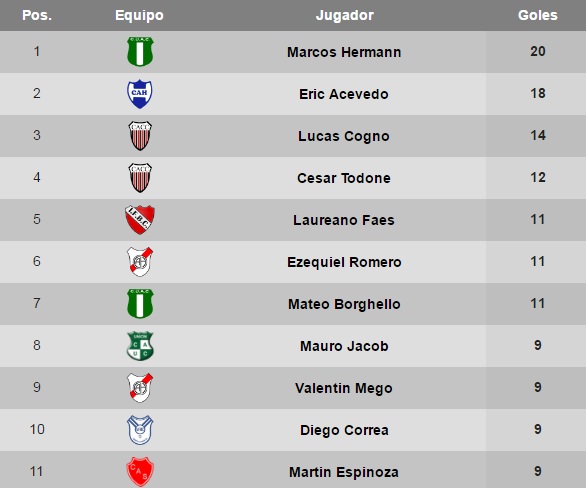Click the green crest beside Marcos Hermann
Screen dimensions: 586x488
[140, 52]
